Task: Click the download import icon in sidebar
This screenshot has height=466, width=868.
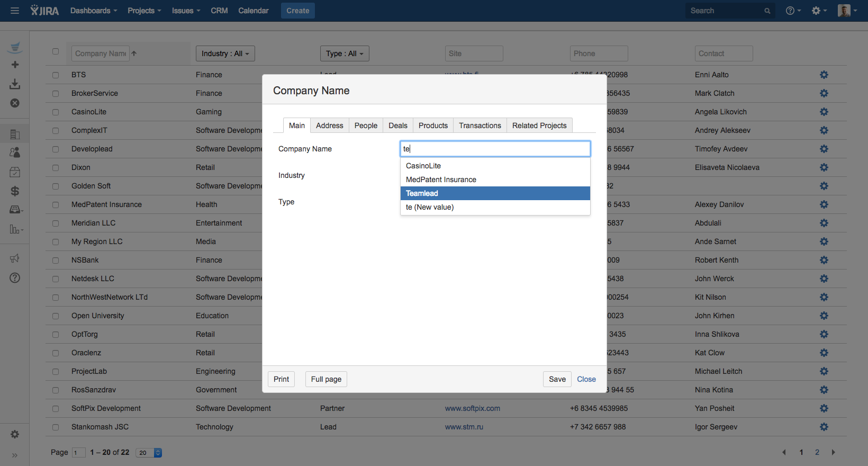Action: tap(15, 84)
